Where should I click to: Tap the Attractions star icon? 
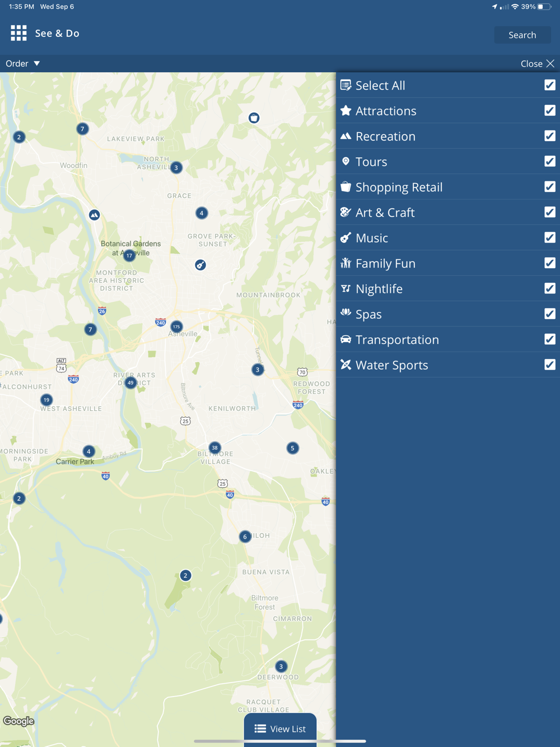[346, 110]
